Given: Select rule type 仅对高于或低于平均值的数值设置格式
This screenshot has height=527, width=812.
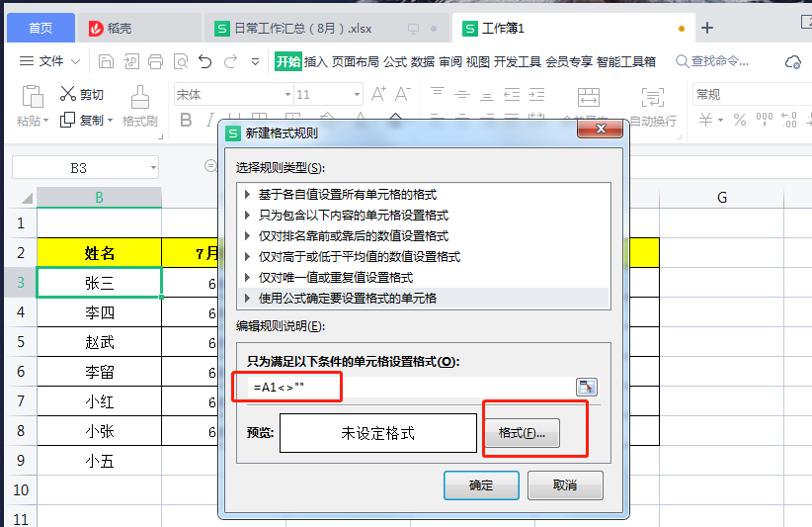Looking at the screenshot, I should [423, 256].
